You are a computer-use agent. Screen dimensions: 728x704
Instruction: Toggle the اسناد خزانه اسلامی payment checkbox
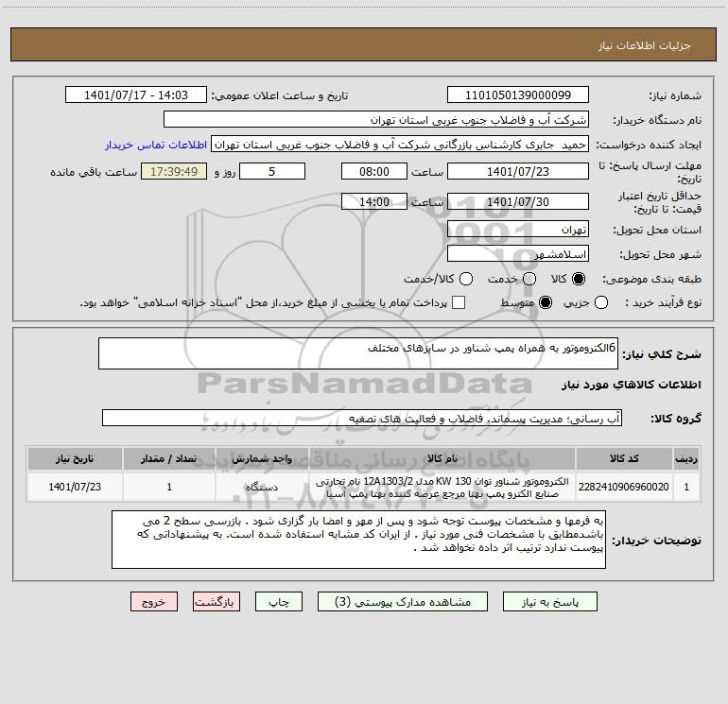(x=459, y=302)
